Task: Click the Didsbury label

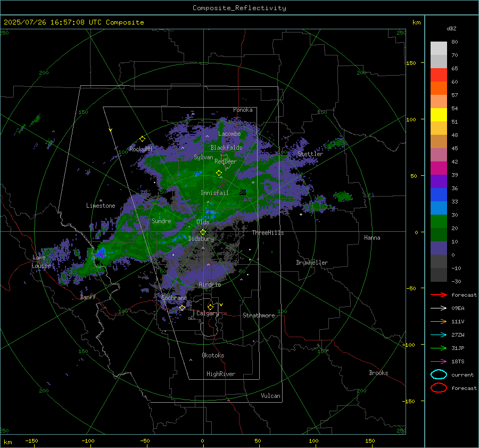Action: pos(201,239)
